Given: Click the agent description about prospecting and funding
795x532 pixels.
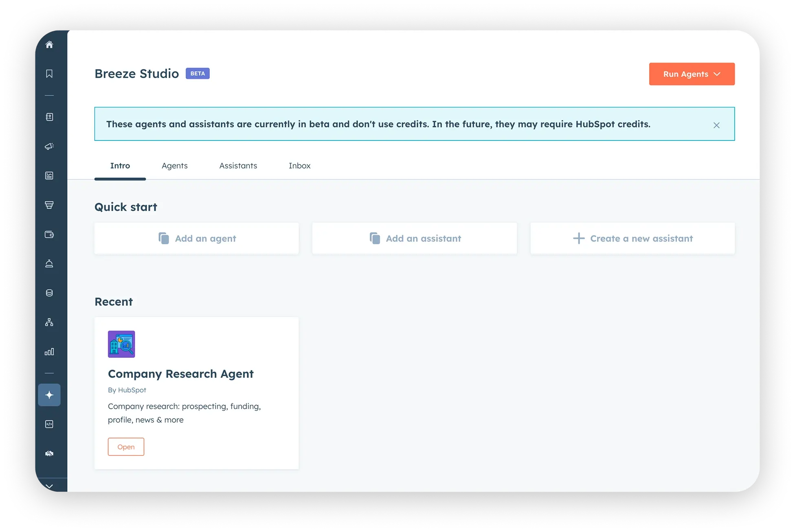Looking at the screenshot, I should pos(184,413).
